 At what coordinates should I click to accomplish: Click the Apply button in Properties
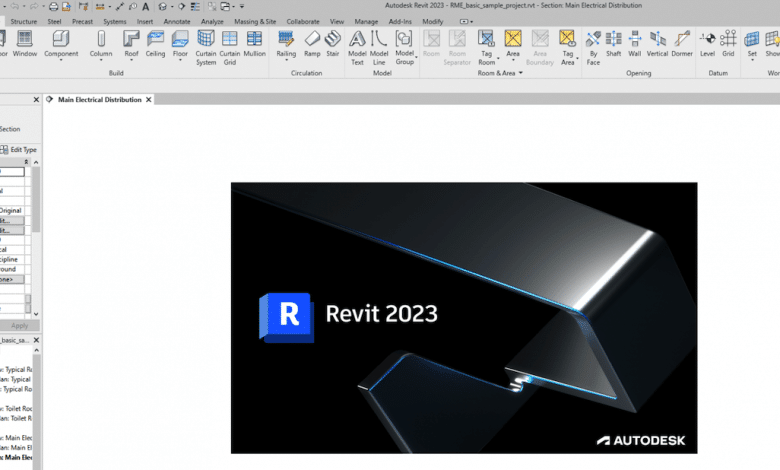(x=19, y=326)
